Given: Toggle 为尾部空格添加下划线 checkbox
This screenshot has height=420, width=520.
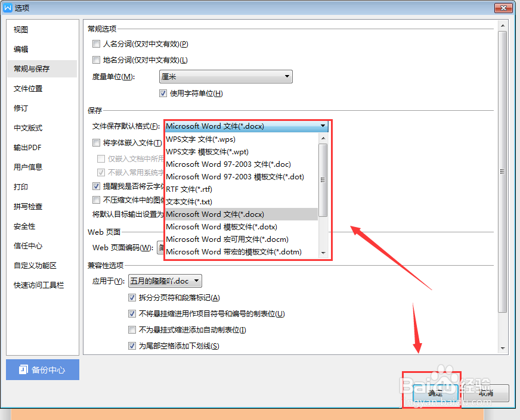Looking at the screenshot, I should pyautogui.click(x=132, y=346).
